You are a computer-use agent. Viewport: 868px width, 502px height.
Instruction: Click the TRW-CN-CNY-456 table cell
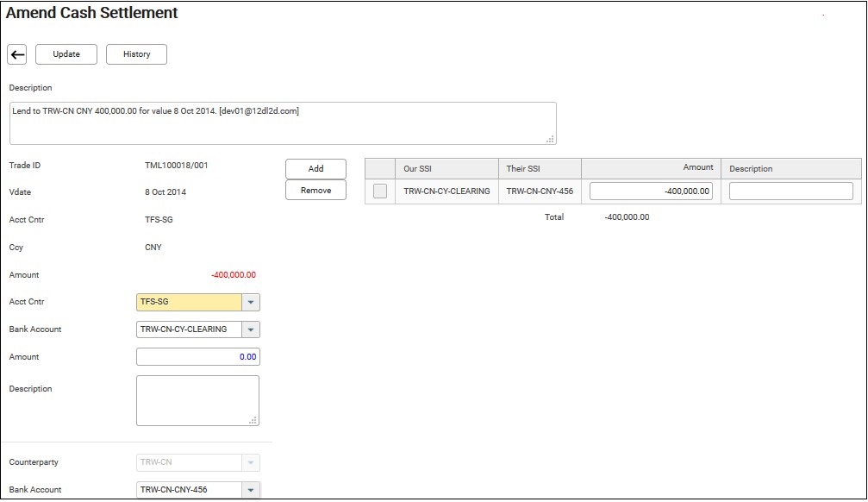(540, 191)
